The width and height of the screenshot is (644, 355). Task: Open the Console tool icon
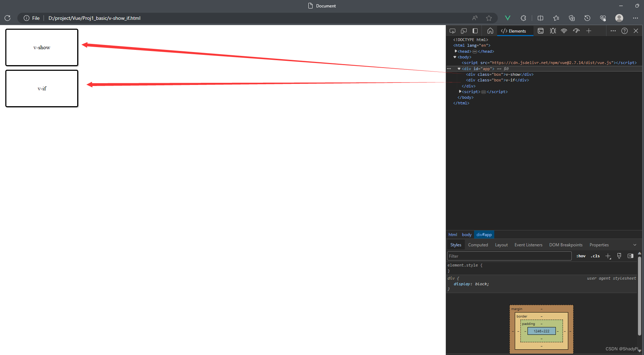point(541,31)
